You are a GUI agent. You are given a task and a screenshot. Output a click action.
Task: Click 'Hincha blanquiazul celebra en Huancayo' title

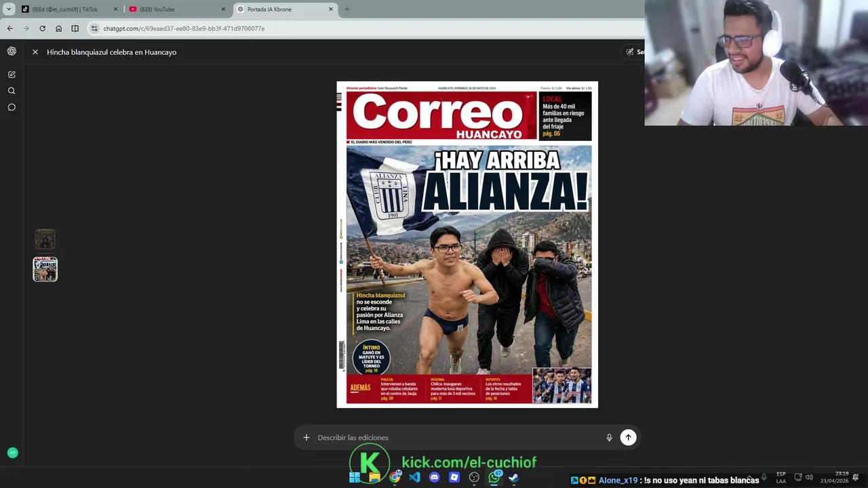coord(111,52)
